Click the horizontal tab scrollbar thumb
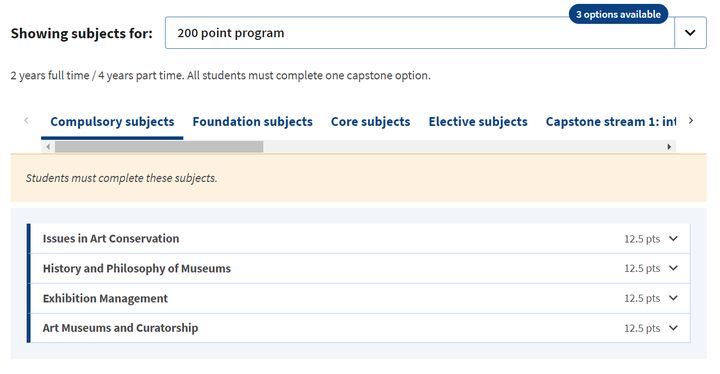 [159, 147]
